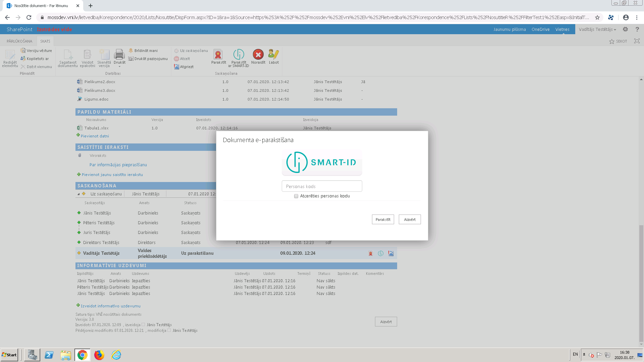Click Dzēst vienumu in ribbon
Image resolution: width=644 pixels, height=362 pixels.
point(36,67)
